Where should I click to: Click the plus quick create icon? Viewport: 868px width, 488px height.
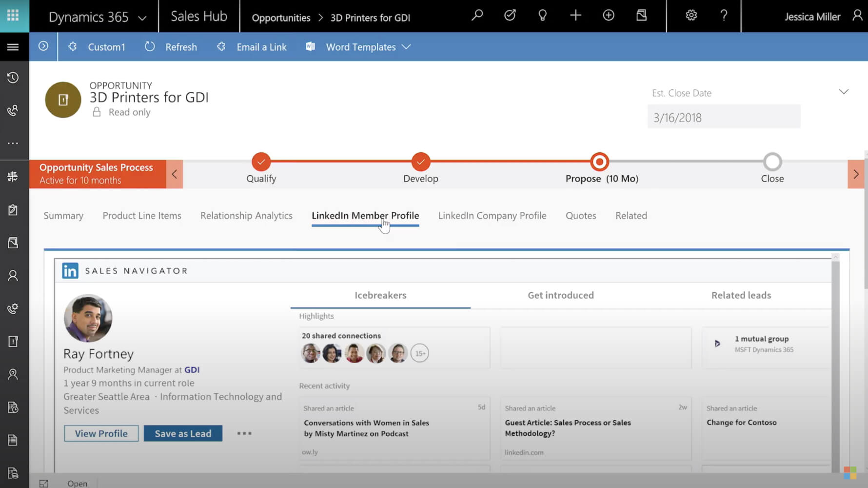tap(575, 16)
